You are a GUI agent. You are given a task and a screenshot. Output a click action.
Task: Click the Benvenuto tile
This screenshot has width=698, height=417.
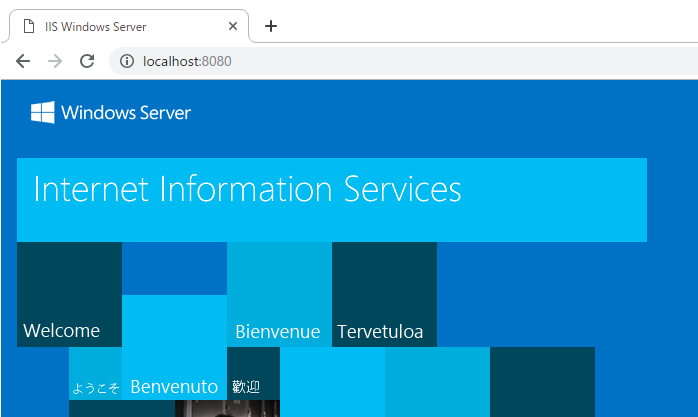[174, 347]
